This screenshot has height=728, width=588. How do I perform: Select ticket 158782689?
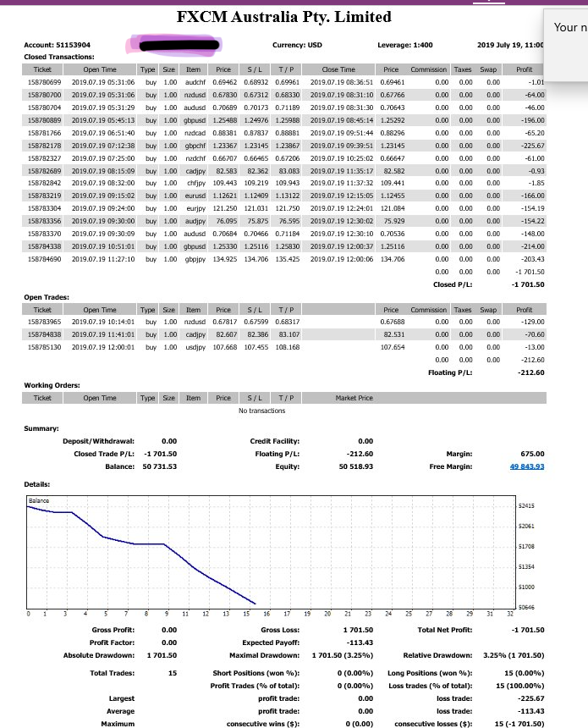[x=44, y=171]
